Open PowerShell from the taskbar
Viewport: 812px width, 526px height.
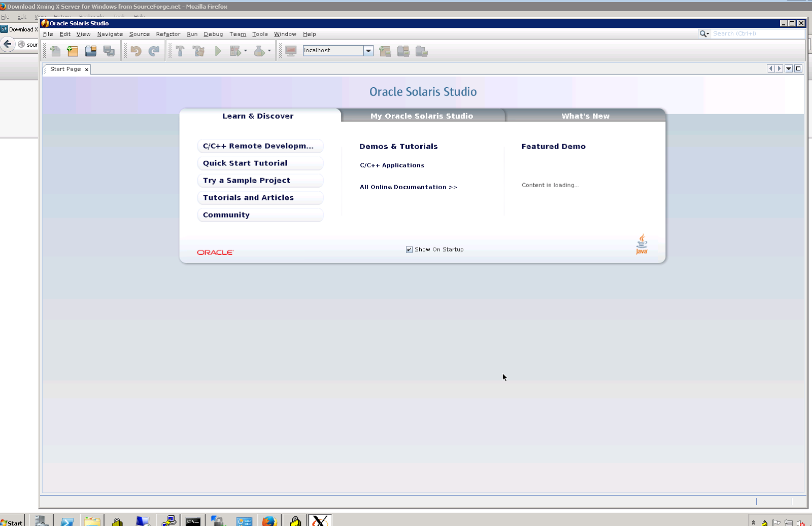(67, 520)
